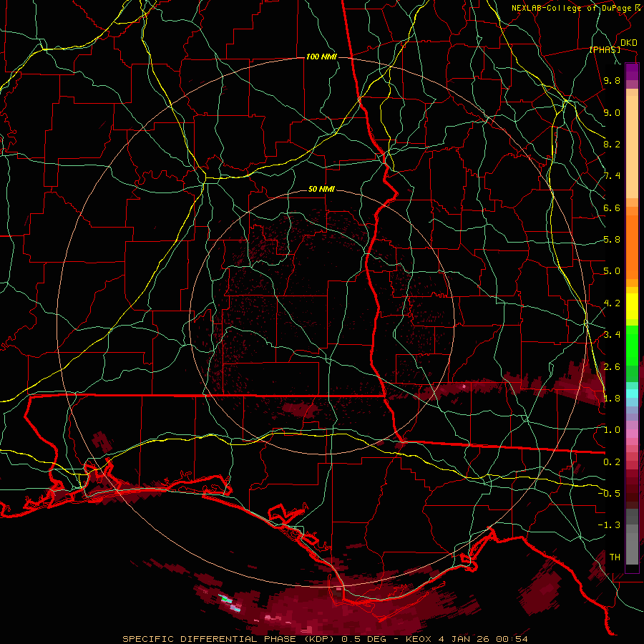Screen dimensions: 644x644
Task: Click the 0.2 value on color scale
Action: click(612, 462)
